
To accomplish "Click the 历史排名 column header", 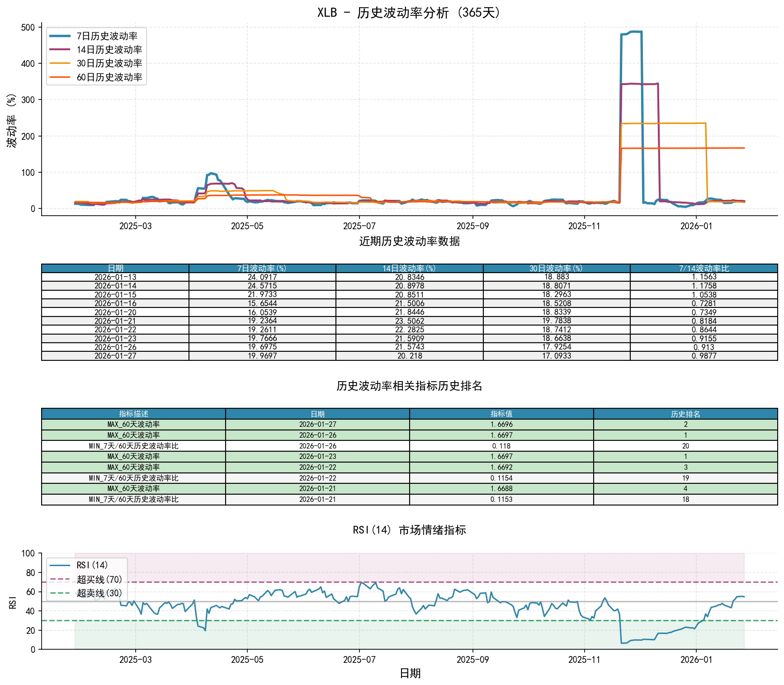I will tap(685, 414).
